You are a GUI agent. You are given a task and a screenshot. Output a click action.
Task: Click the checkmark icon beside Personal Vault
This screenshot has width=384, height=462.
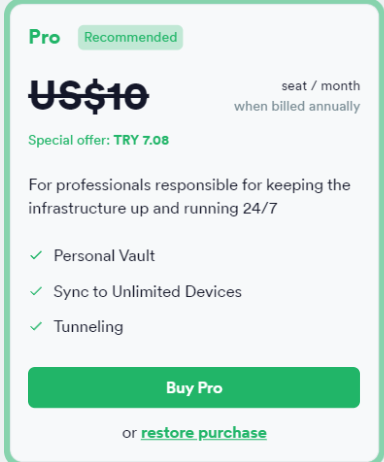click(x=36, y=256)
